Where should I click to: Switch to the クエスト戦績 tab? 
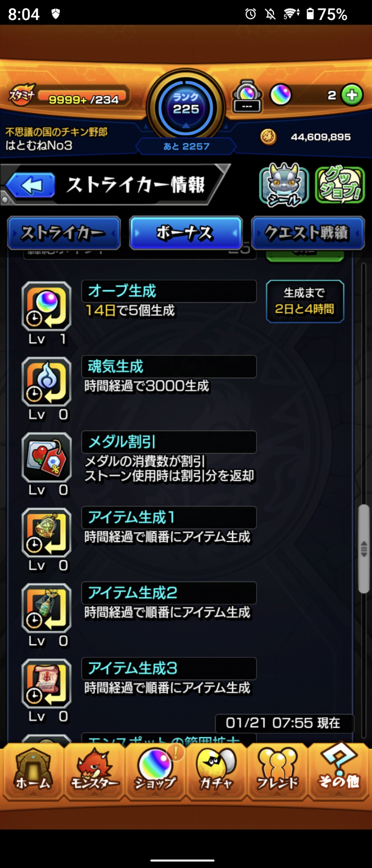pyautogui.click(x=308, y=233)
